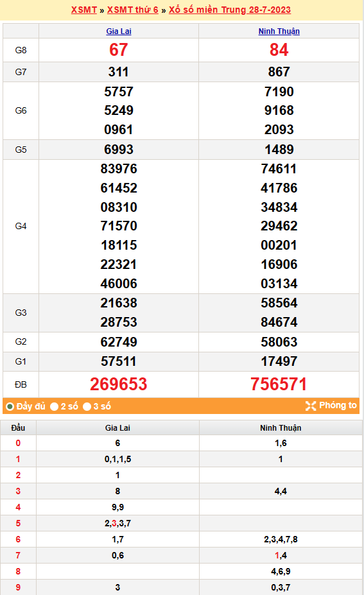This screenshot has height=595, width=364.
Task: Click G4 number 16906
Action: 279,264
